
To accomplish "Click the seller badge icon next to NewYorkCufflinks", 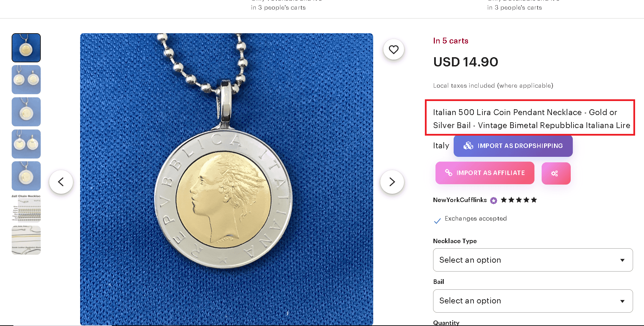I will pyautogui.click(x=493, y=200).
